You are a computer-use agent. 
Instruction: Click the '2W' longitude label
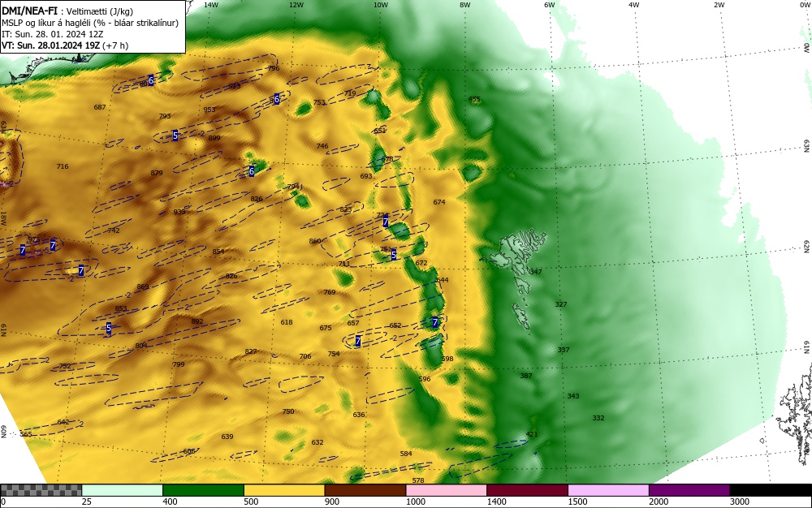719,5
